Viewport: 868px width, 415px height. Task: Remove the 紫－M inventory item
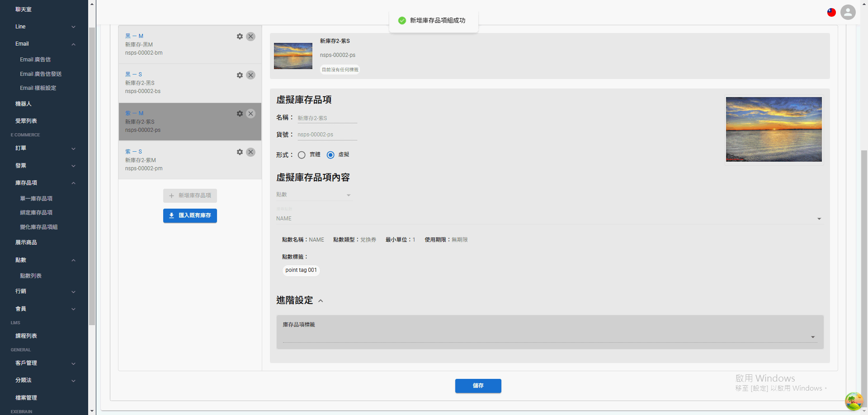(250, 114)
